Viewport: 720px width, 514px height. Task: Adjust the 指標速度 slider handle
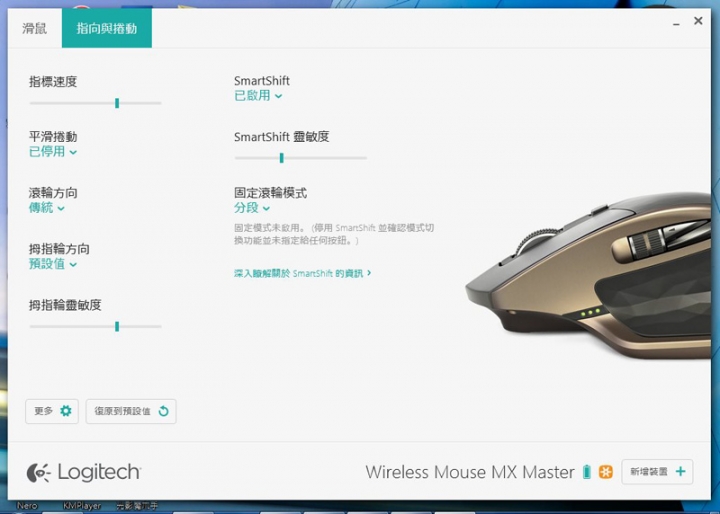[x=117, y=103]
